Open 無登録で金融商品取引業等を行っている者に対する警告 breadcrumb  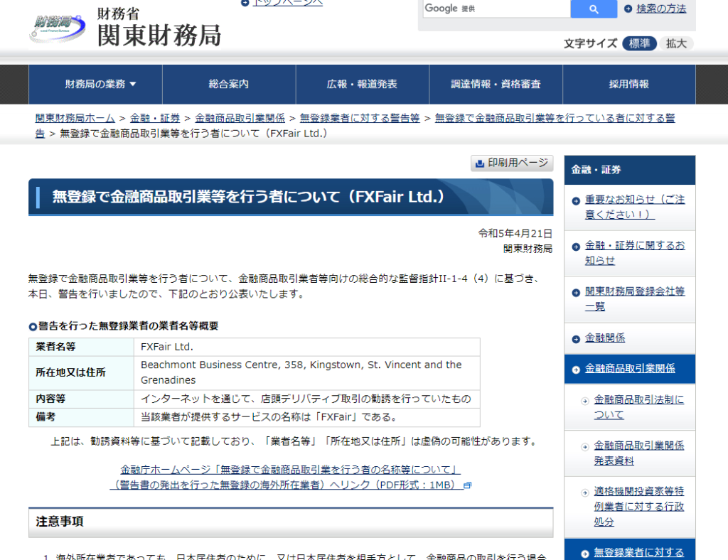555,118
